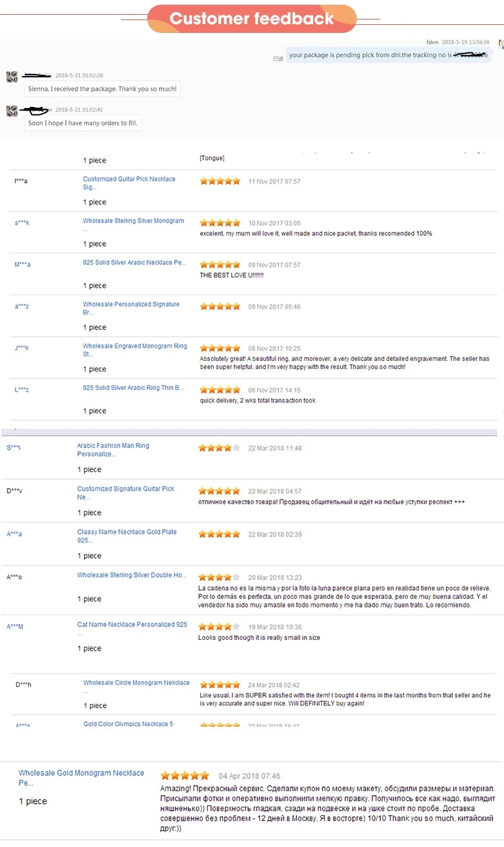
Task: Click the Customer feedback header banner
Action: (x=252, y=18)
